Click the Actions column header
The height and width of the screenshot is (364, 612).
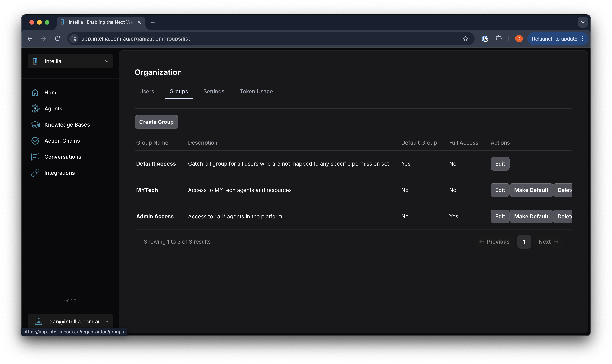[500, 142]
